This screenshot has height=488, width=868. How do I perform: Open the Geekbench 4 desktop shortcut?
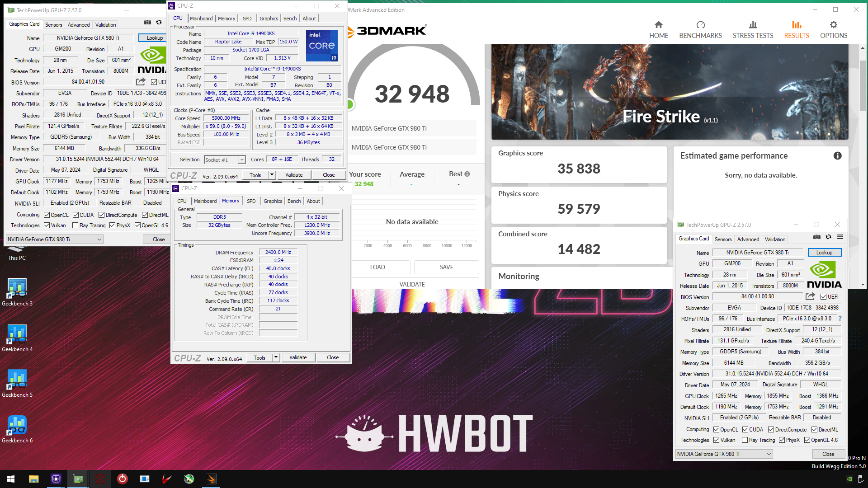(x=17, y=338)
